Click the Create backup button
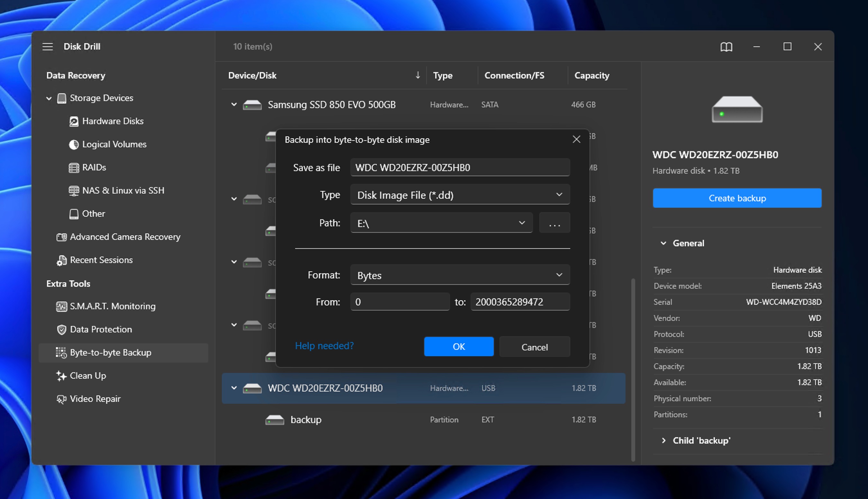Screen dimensions: 868x499 737,198
